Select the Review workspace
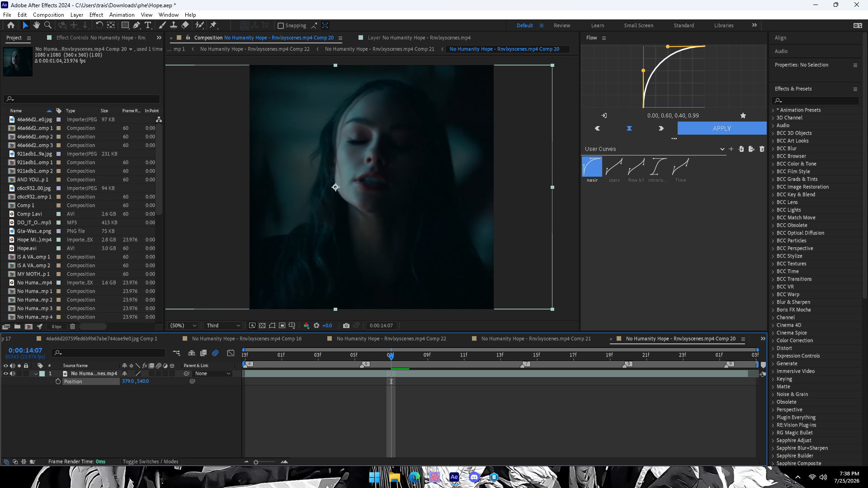 pos(562,26)
